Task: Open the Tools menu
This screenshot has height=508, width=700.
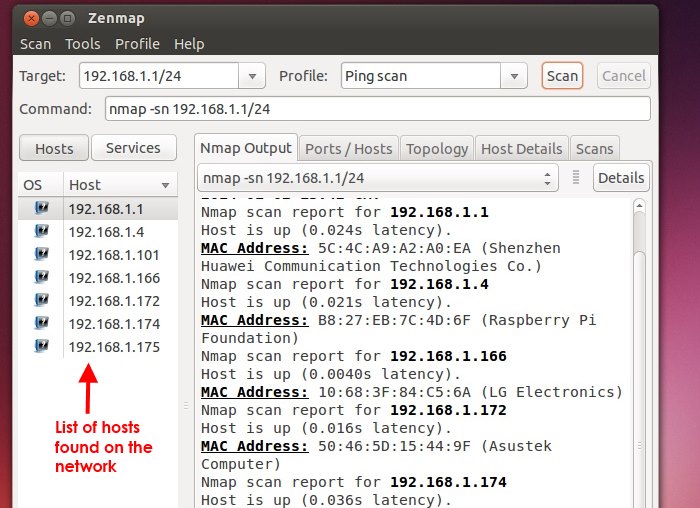Action: coord(83,44)
